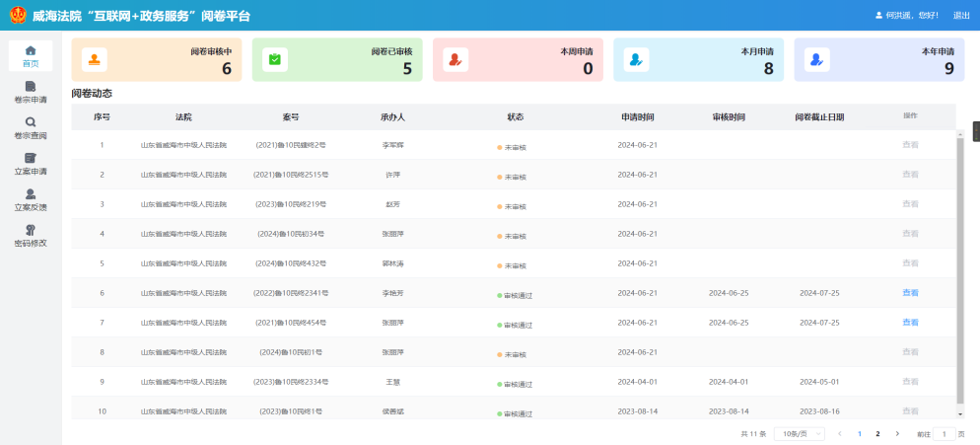The image size is (980, 445).
Task: Click the blue user icon in 本月申请 card
Action: coord(636,60)
